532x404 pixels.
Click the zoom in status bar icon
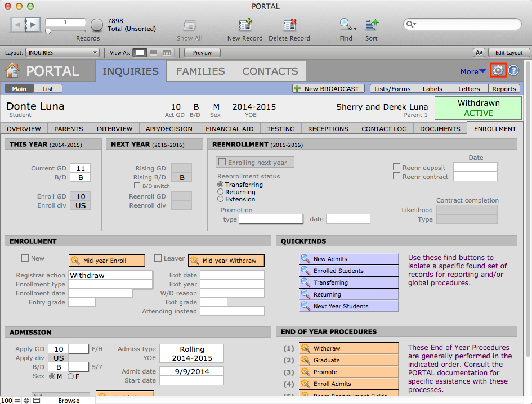pos(26,401)
